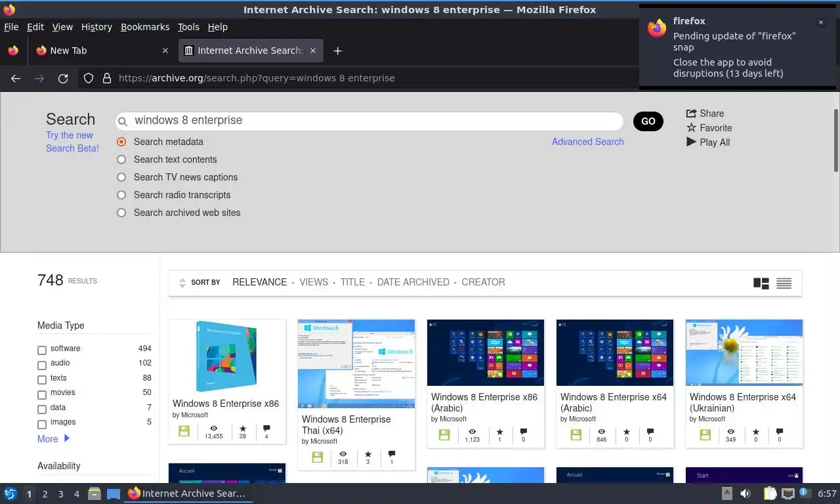Open Windows 8 Enterprise Thai (x64) thumbnail
Screen dimensions: 840x504
[356, 364]
